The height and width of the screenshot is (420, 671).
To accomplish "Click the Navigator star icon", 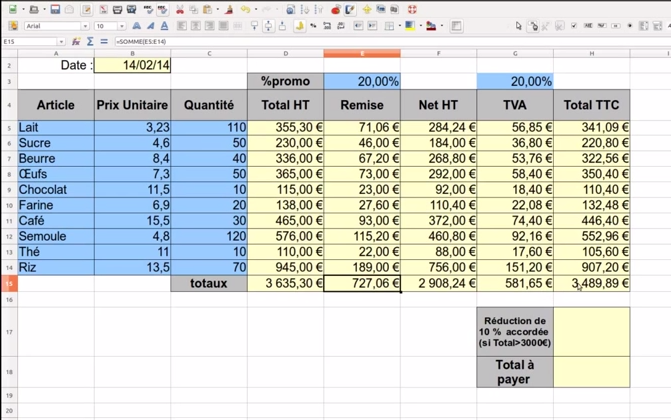I will [x=367, y=9].
